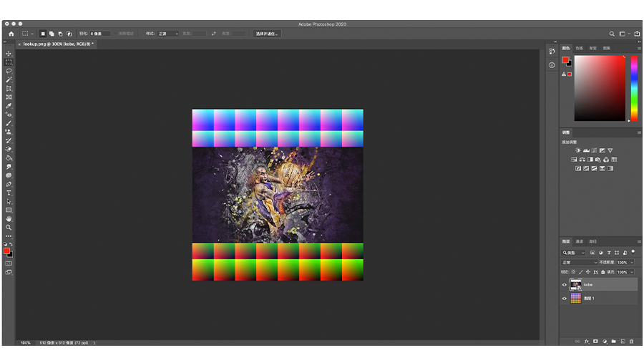
Task: Select the Magic Wand tool
Action: tap(9, 79)
